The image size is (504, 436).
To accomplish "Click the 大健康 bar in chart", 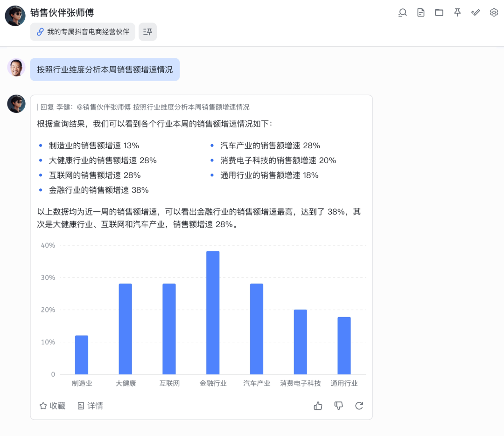I will point(126,329).
